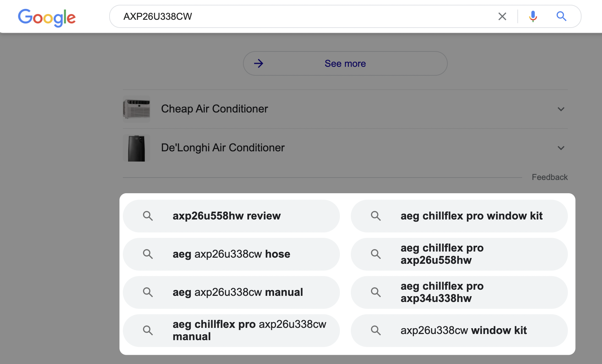Search related: aeg chillflex pro axp34u338hw

click(459, 292)
